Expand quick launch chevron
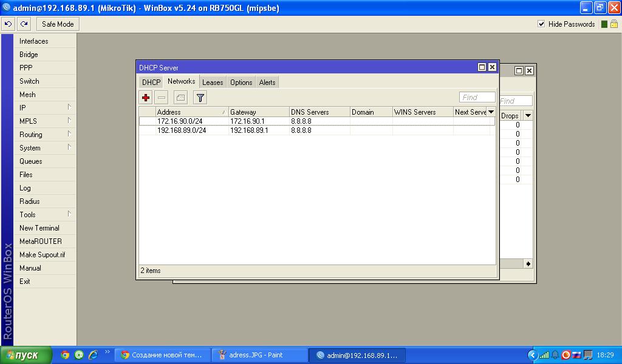 [x=107, y=352]
